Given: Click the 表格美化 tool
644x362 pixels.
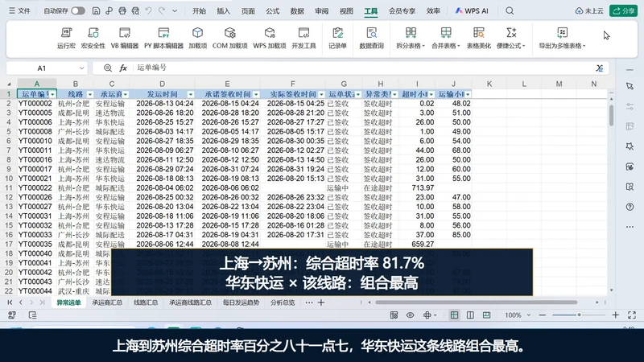Looking at the screenshot, I should click(x=478, y=38).
